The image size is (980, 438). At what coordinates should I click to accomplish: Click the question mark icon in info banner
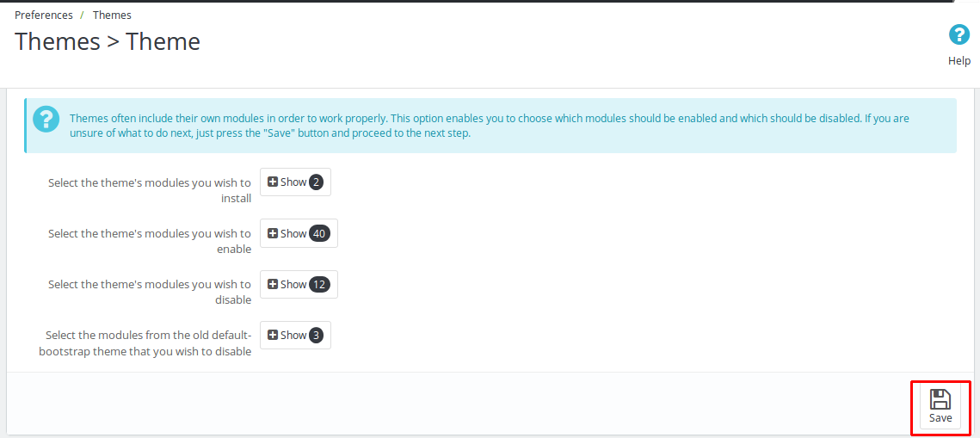pyautogui.click(x=46, y=119)
